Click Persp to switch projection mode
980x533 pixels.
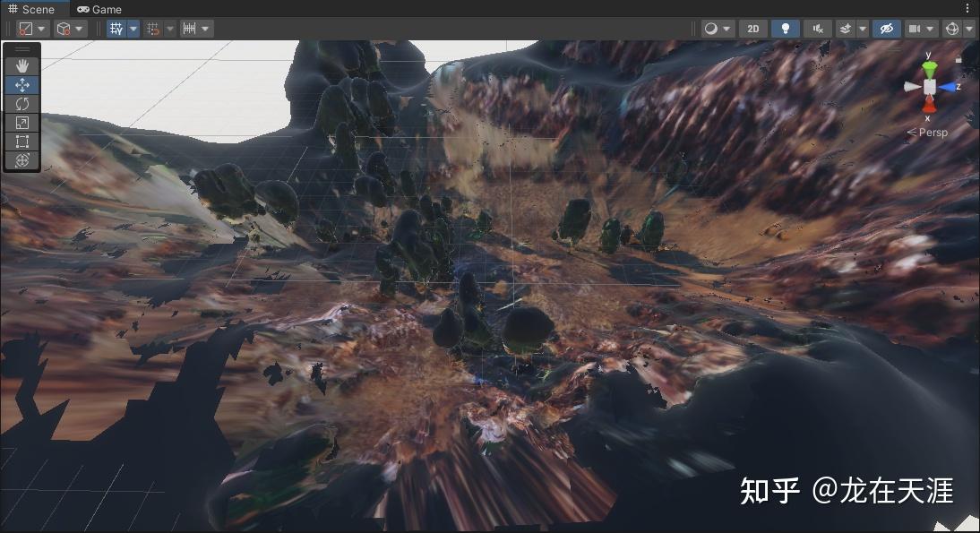[x=932, y=132]
